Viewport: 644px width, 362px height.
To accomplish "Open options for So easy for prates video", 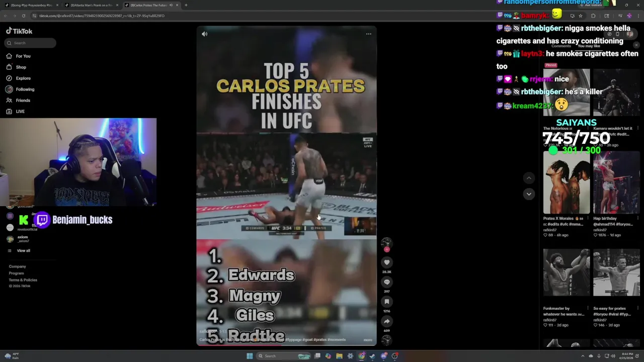I will [638, 308].
